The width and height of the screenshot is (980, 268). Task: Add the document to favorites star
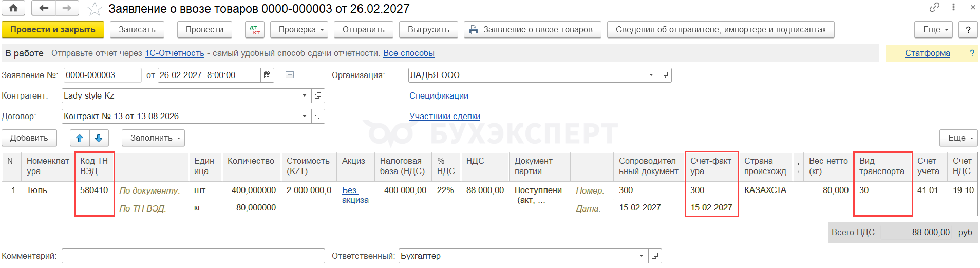coord(95,9)
